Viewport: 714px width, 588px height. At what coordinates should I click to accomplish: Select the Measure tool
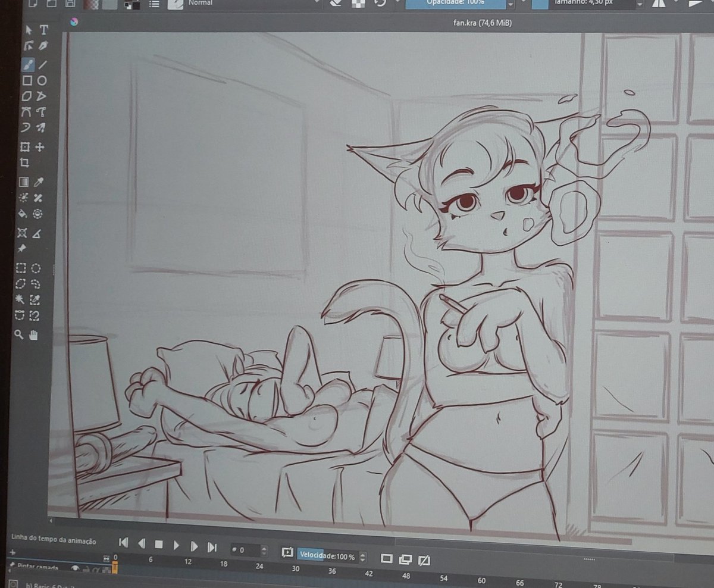point(37,233)
